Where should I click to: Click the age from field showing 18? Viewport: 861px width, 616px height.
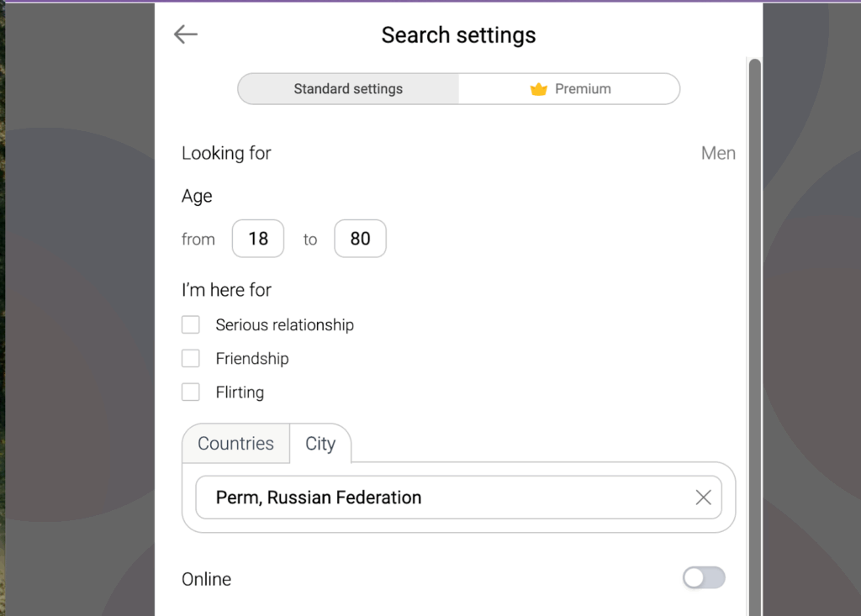point(258,239)
